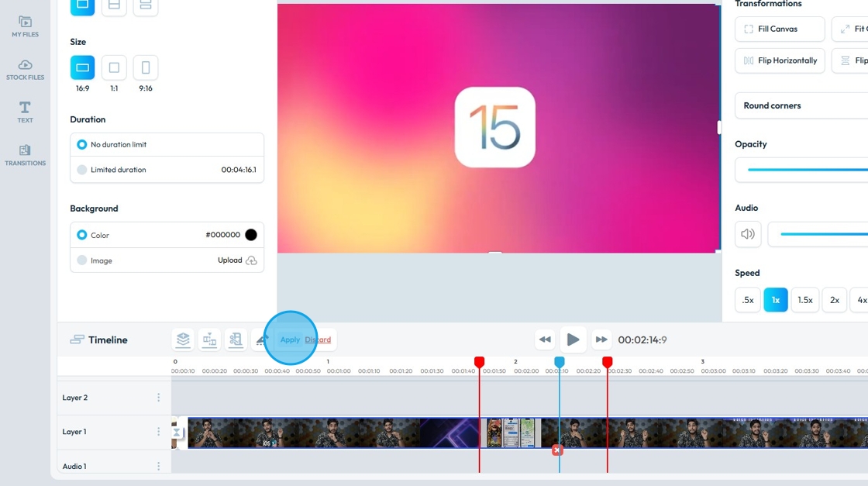Select the 1:1 square canvas size

pyautogui.click(x=114, y=67)
